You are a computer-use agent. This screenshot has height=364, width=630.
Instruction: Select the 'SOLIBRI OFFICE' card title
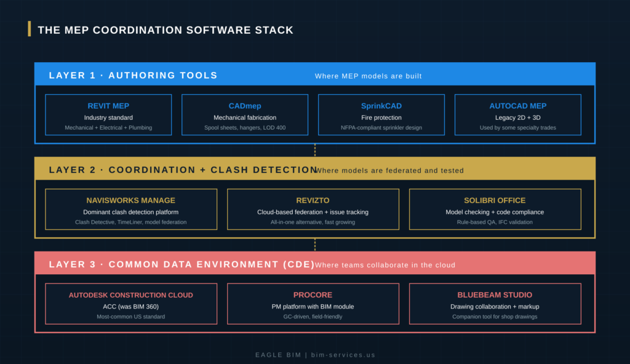tap(495, 200)
